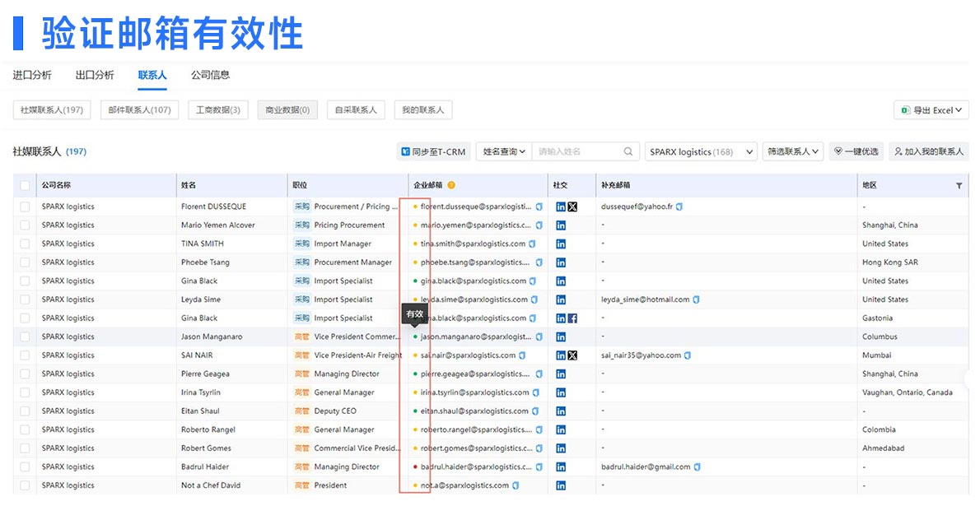Check the box for Not a Chef David
Screen dimensions: 980x506
(x=25, y=485)
